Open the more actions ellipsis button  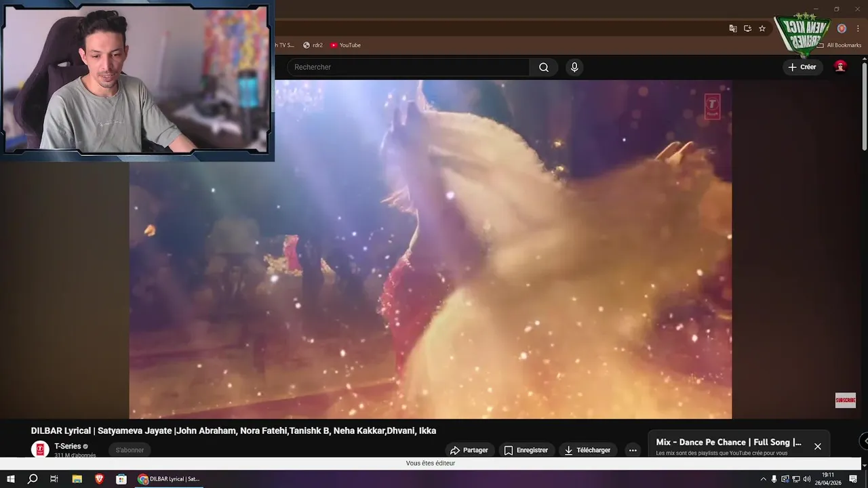(x=632, y=450)
